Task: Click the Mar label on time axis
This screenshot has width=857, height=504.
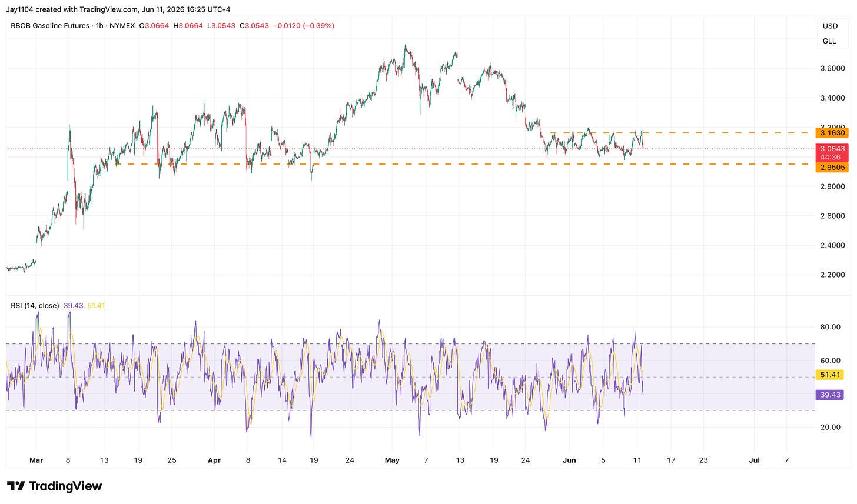Action: [36, 460]
